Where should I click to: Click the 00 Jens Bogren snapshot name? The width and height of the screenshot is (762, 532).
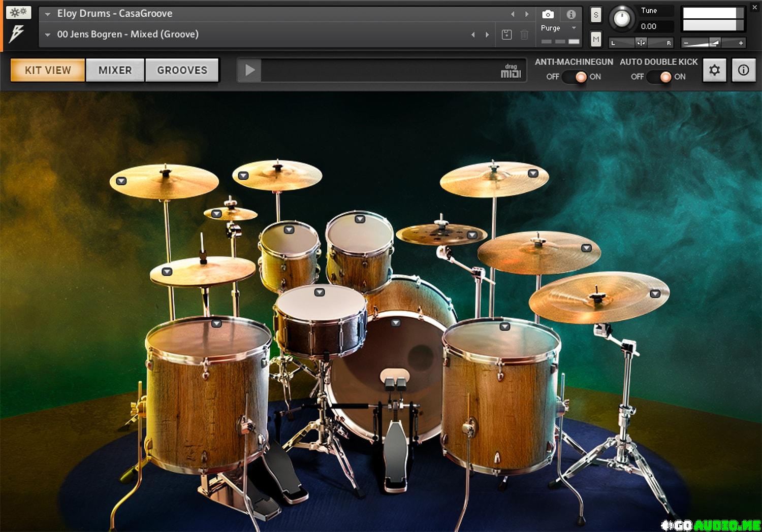tap(128, 35)
